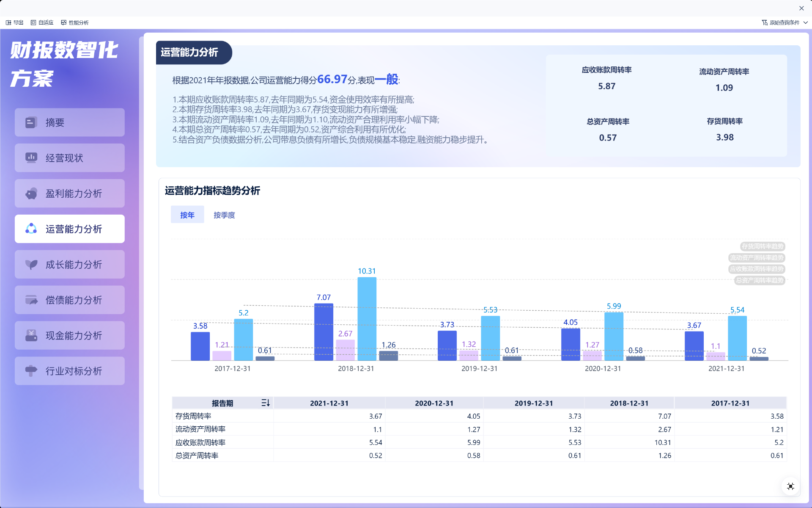Switch to the 按季度 tab
This screenshot has width=812, height=508.
click(x=224, y=215)
